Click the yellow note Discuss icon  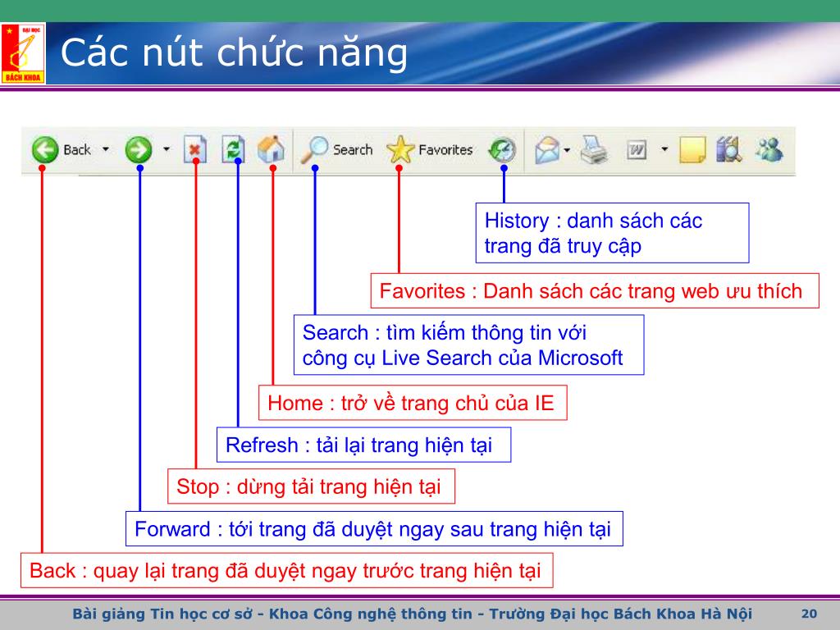692,150
